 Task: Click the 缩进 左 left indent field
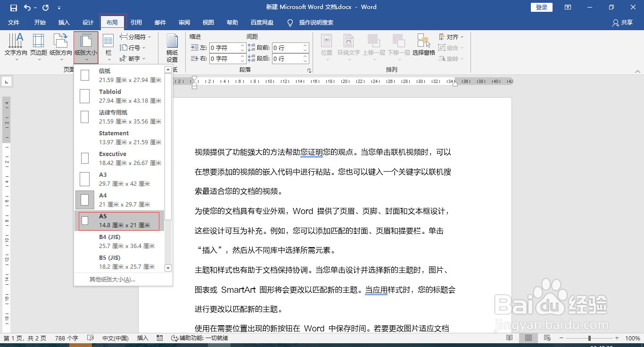pyautogui.click(x=225, y=48)
